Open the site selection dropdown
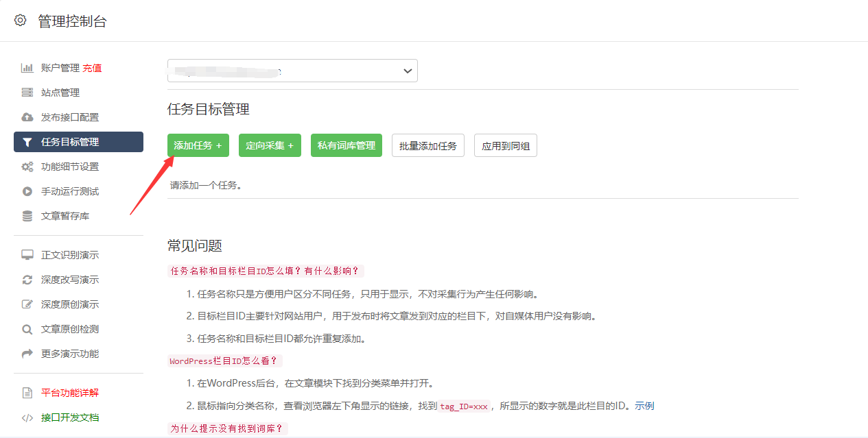 292,71
